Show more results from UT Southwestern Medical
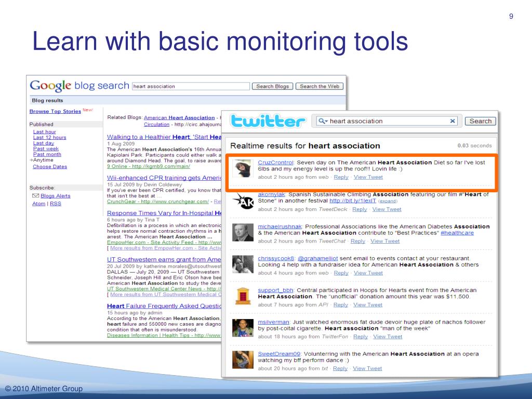The width and height of the screenshot is (532, 399). point(166,295)
